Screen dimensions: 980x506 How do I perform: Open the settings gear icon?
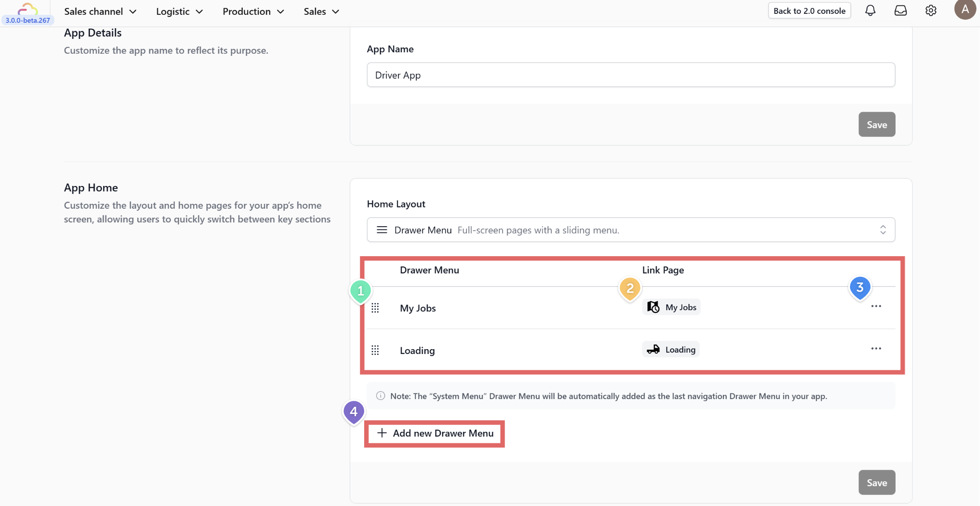pos(931,11)
